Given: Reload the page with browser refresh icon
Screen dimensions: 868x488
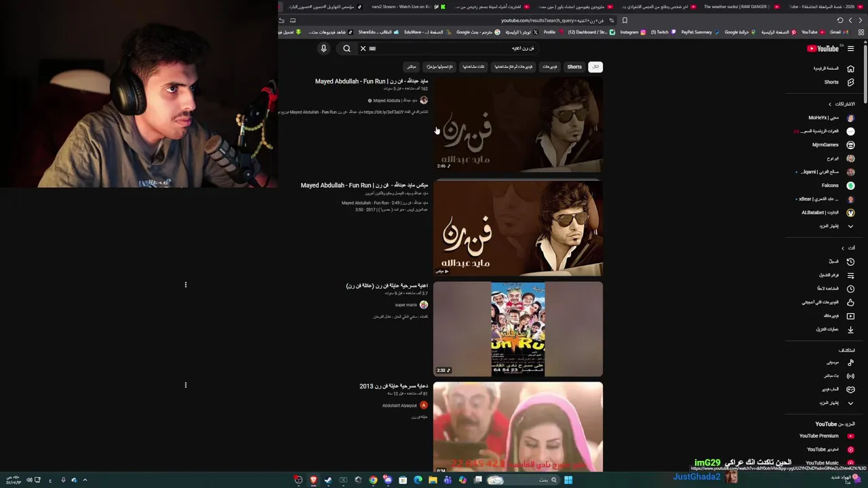Looking at the screenshot, I should 840,20.
